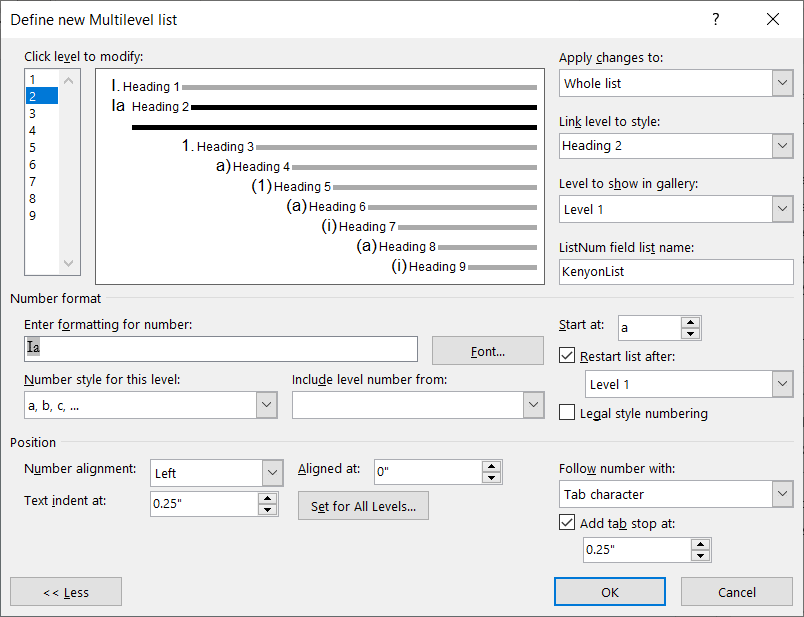Click level list scroll up arrow
The width and height of the screenshot is (804, 617).
69,81
